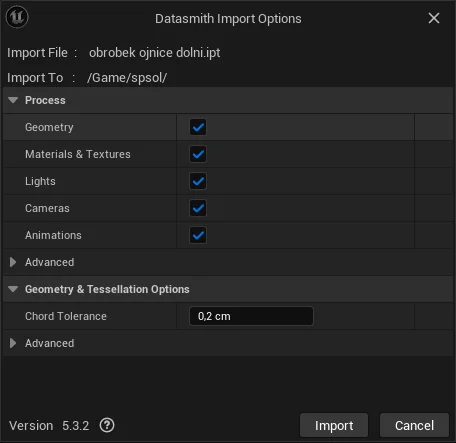This screenshot has width=456, height=443.
Task: Uncheck the Geometry checkbox
Action: tap(198, 127)
